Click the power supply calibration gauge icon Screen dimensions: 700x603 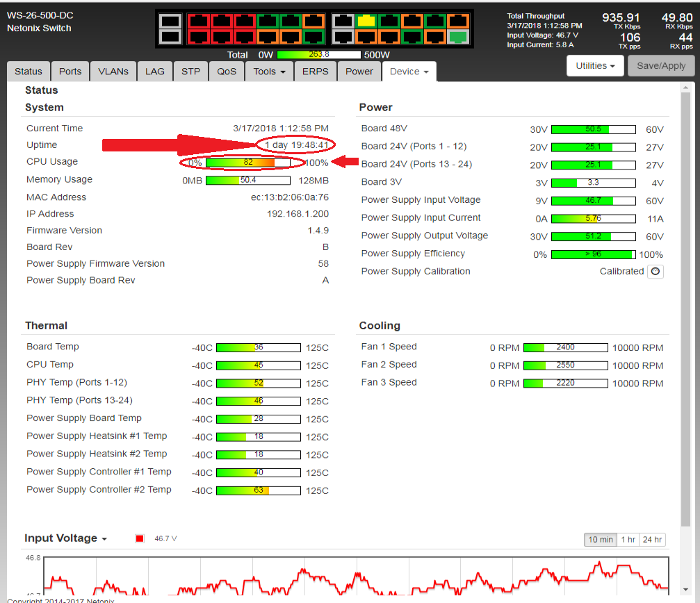655,272
